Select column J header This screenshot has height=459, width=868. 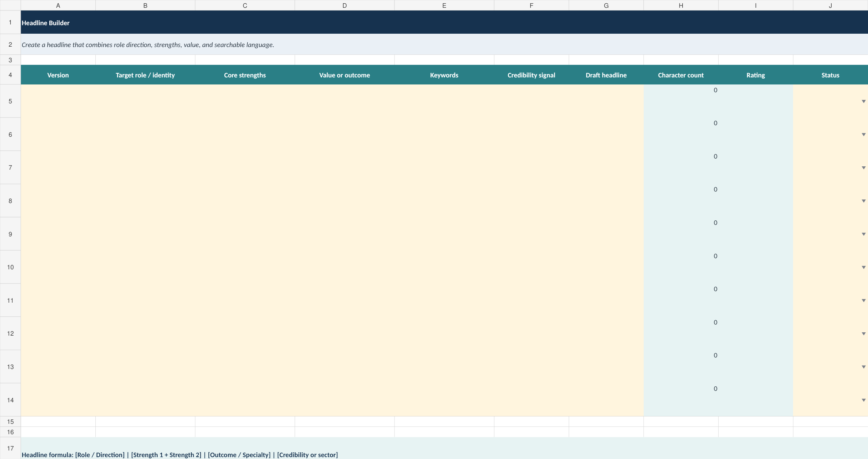831,5
